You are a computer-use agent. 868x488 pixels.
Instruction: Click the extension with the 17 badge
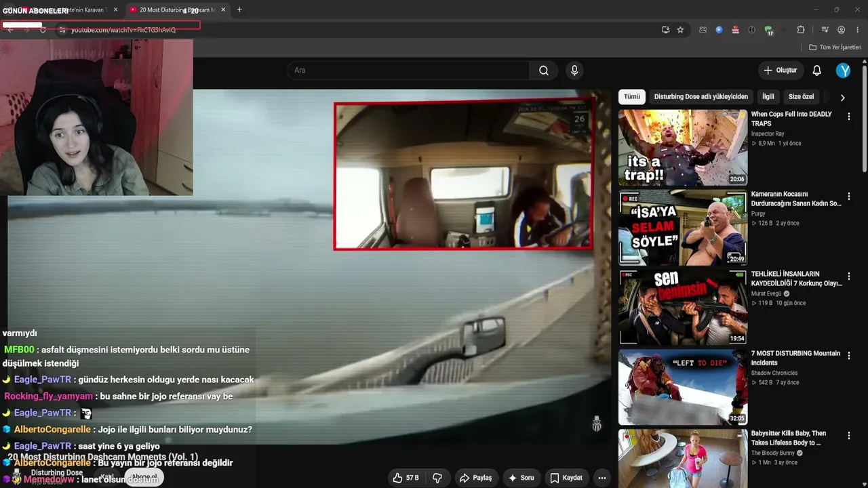coord(768,30)
